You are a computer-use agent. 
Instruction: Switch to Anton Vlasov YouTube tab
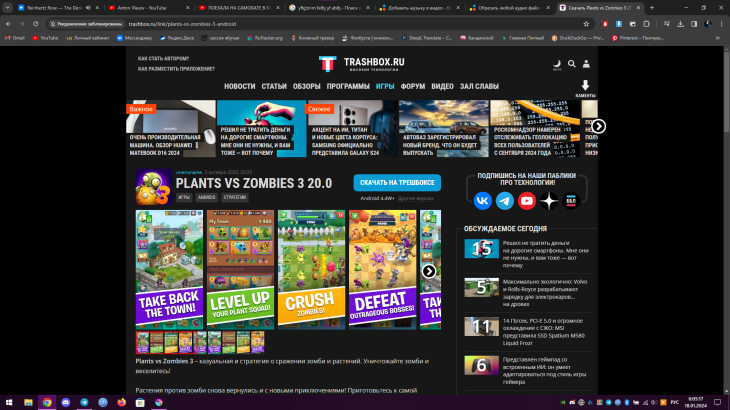point(149,8)
